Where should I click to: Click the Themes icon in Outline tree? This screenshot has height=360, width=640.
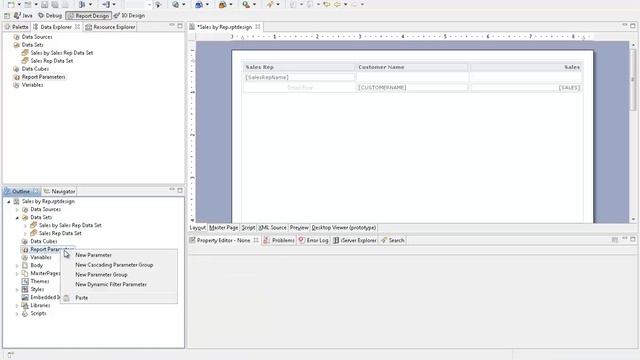(x=25, y=281)
